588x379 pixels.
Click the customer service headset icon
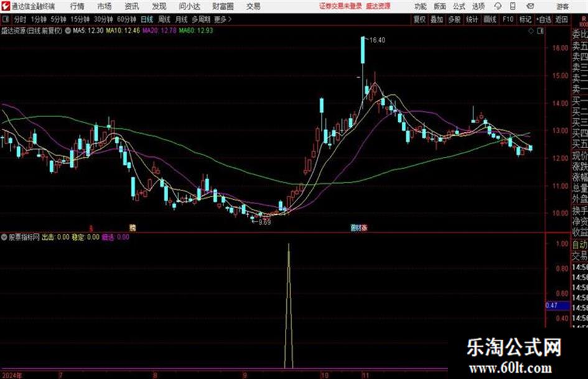[498, 6]
